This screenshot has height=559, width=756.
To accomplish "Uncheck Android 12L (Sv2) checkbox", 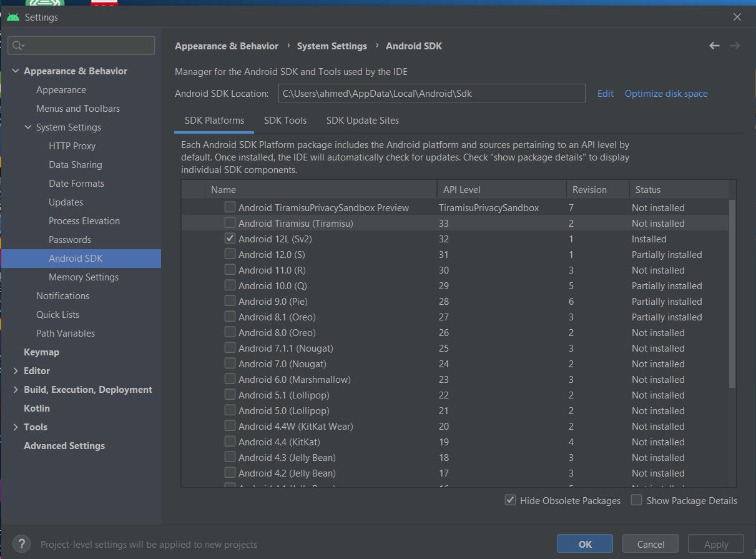I will (230, 238).
